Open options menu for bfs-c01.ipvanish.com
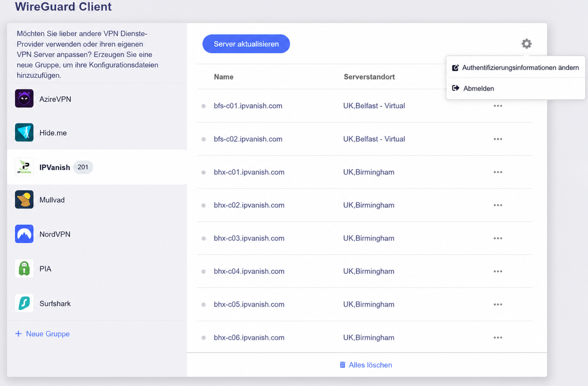 pyautogui.click(x=497, y=106)
